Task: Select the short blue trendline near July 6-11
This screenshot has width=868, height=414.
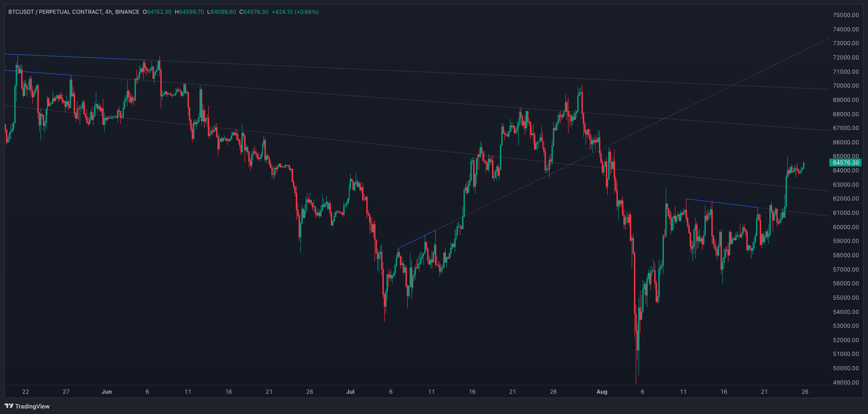Action: 416,239
